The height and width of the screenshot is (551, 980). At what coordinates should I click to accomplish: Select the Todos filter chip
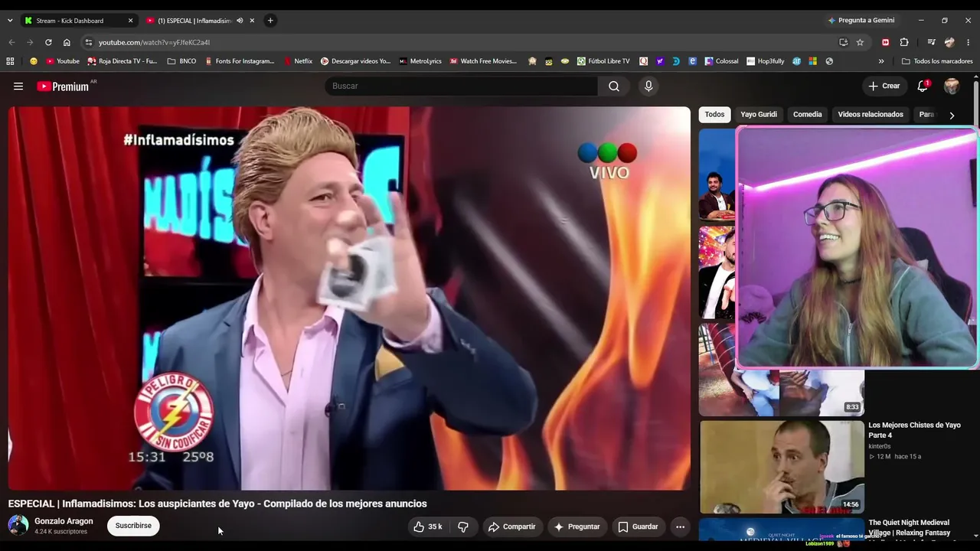point(714,115)
